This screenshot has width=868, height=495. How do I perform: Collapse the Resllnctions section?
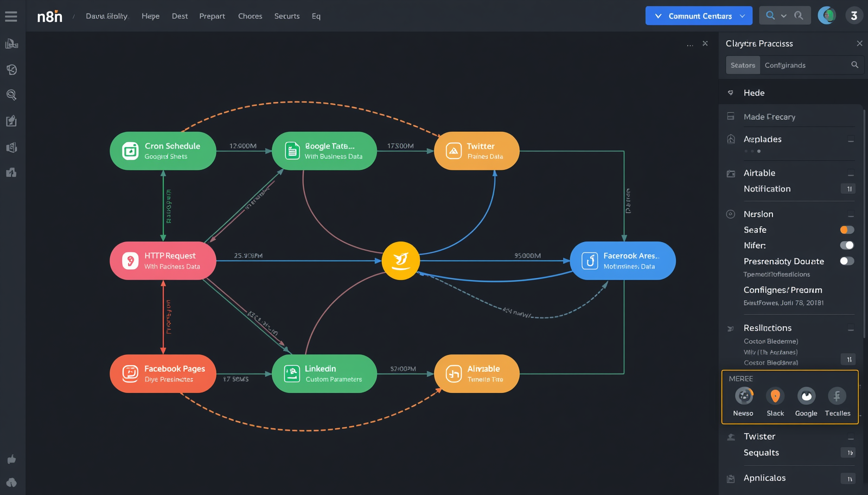click(x=851, y=329)
